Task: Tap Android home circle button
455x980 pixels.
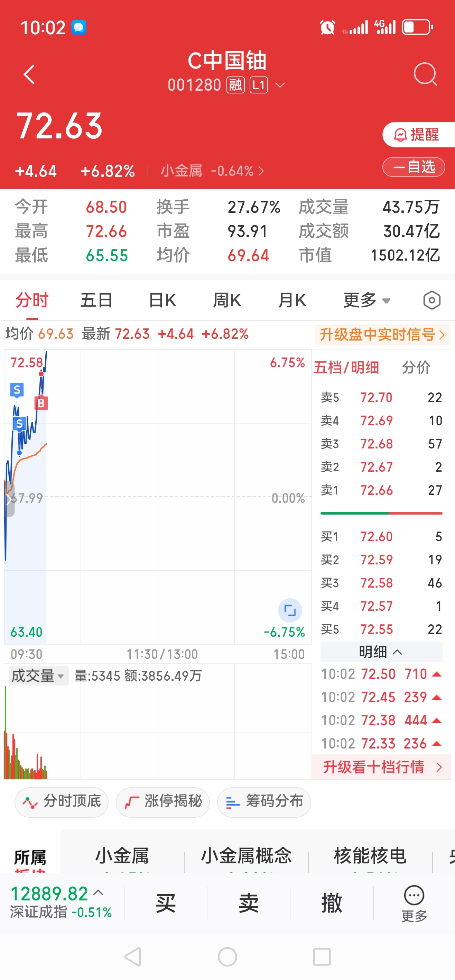Action: [x=227, y=956]
